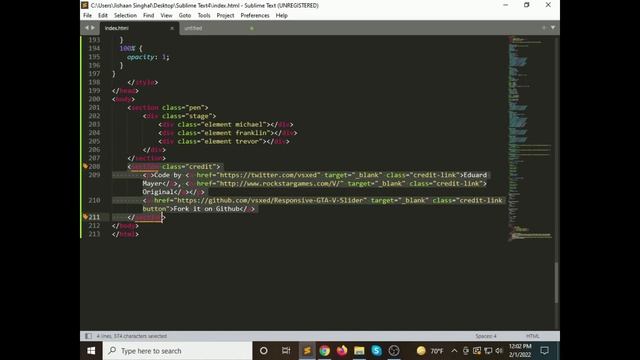The height and width of the screenshot is (360, 640).
Task: Click the 'element michael' div line
Action: 226,124
